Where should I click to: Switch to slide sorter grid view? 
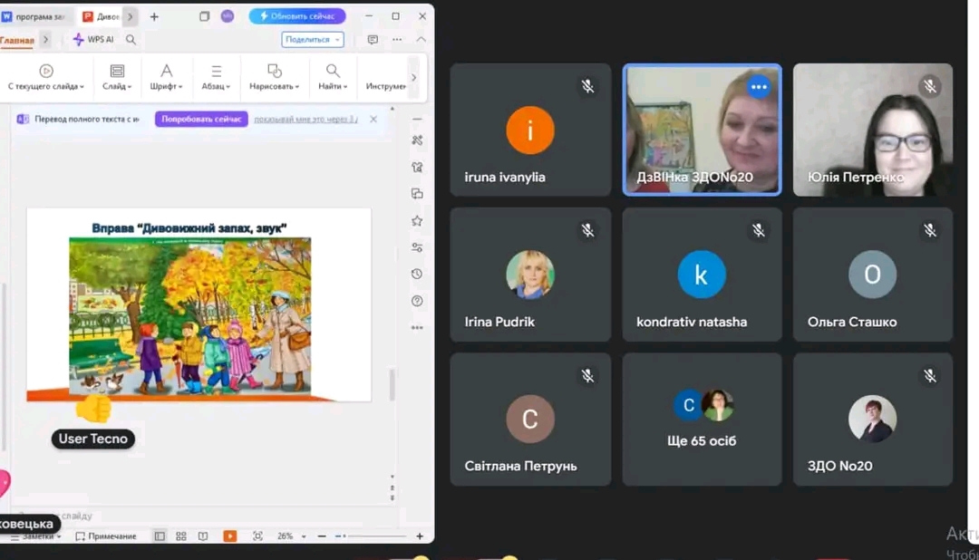point(181,536)
